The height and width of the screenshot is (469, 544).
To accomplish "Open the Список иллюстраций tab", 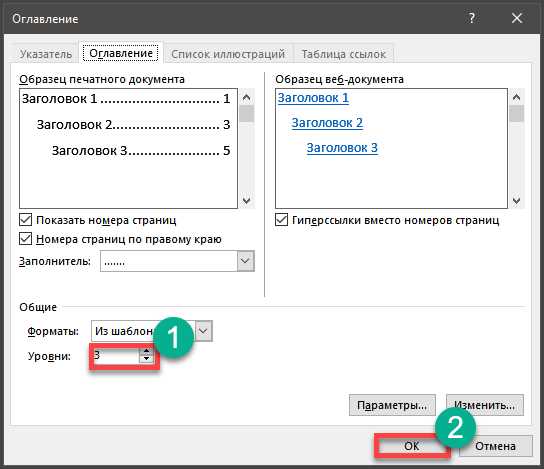I will point(228,54).
